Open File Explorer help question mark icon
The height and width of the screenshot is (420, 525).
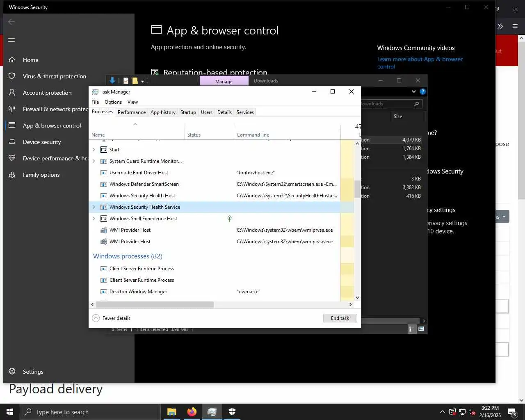[423, 91]
